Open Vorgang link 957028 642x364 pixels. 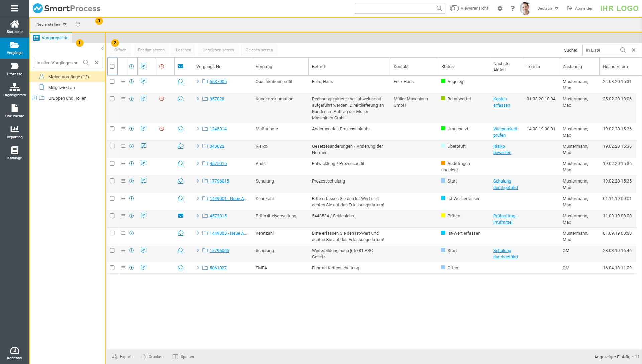tap(217, 99)
